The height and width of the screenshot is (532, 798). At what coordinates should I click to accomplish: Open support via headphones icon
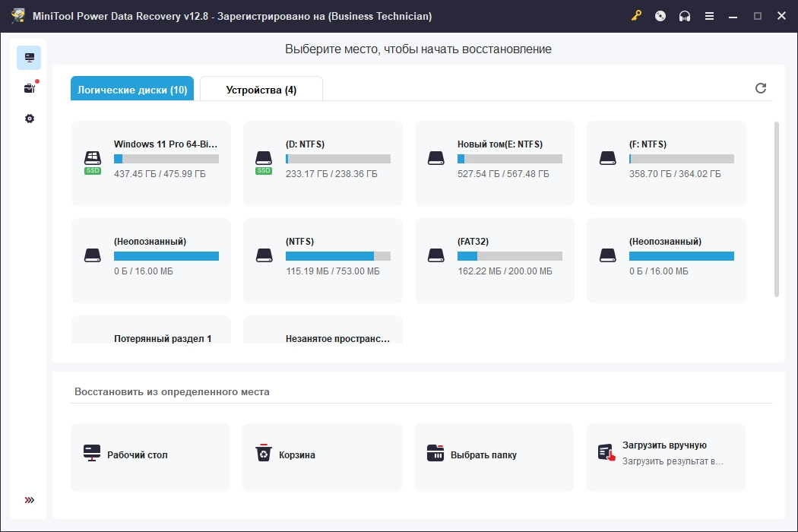pos(685,16)
